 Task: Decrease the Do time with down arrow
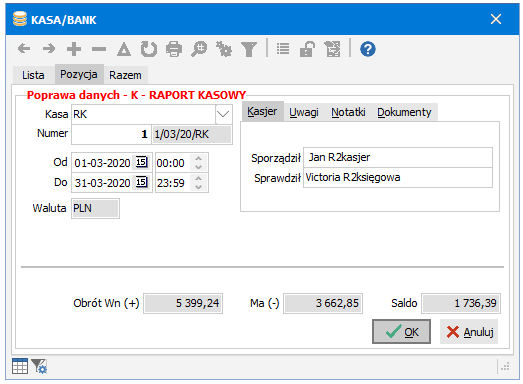point(198,187)
